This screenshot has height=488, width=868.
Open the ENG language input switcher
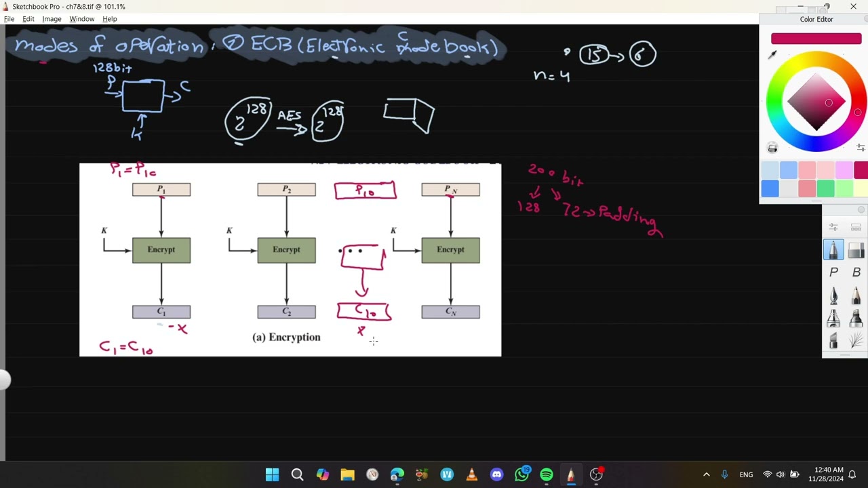click(746, 474)
